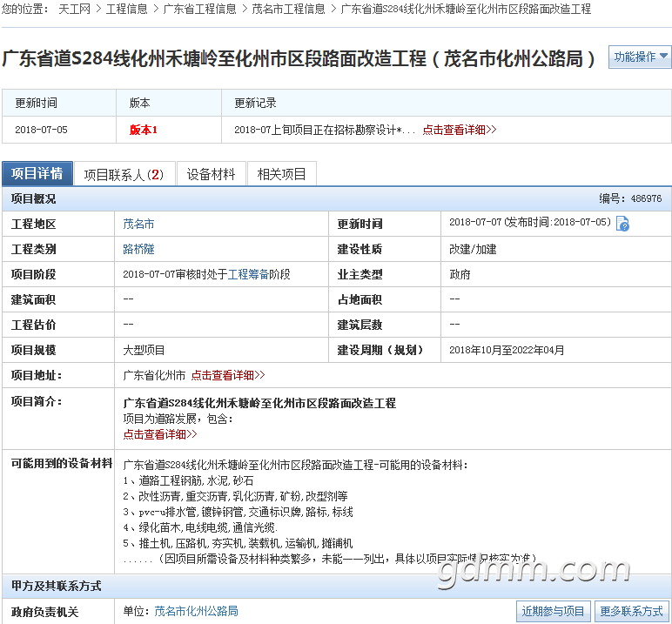Screen dimensions: 672x624
Task: Click the 近期参与项目 button
Action: 554,611
